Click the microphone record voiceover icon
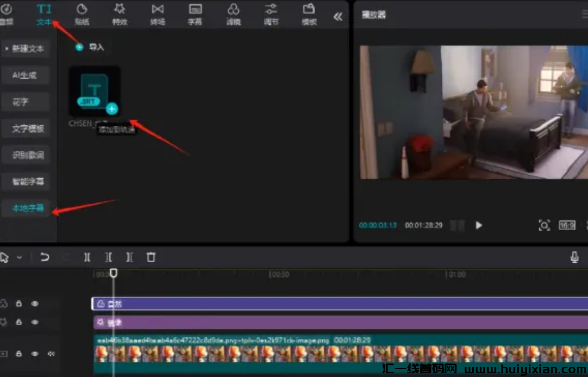 click(575, 257)
